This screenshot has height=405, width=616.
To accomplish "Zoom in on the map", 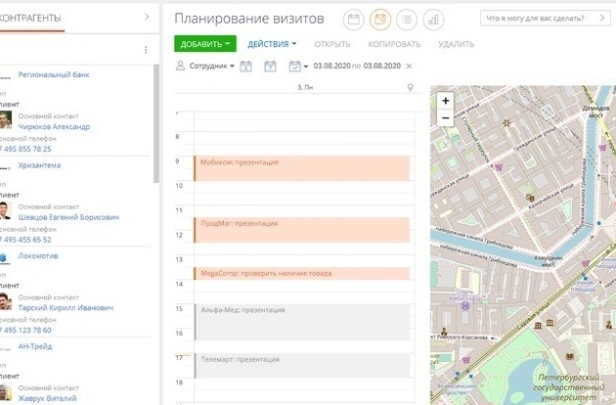I will [x=445, y=101].
